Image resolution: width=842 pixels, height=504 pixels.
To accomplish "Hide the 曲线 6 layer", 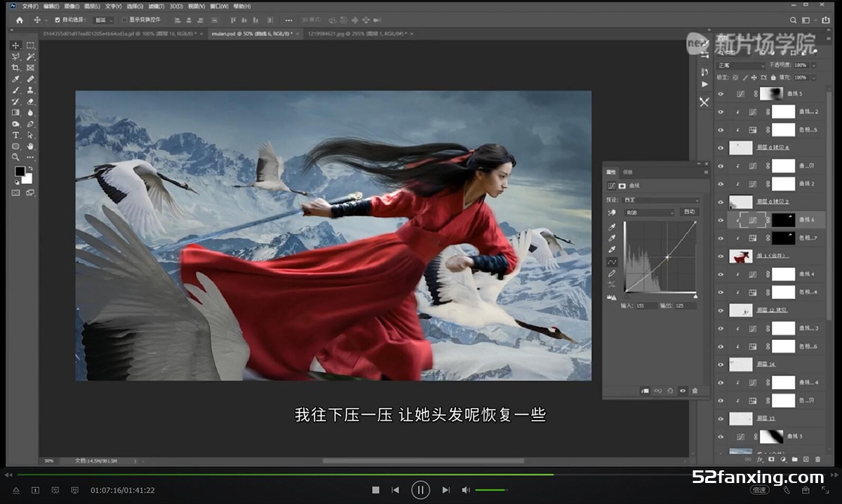I will [720, 220].
